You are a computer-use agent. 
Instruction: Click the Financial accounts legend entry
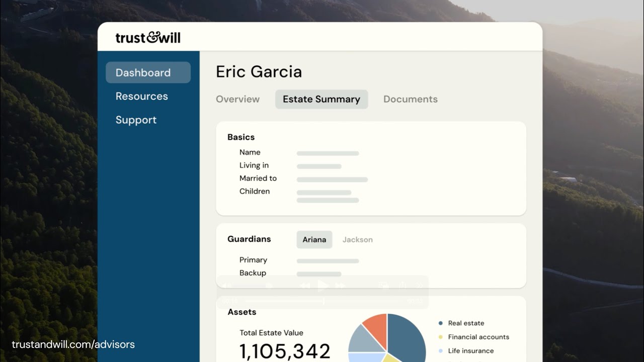tap(473, 337)
